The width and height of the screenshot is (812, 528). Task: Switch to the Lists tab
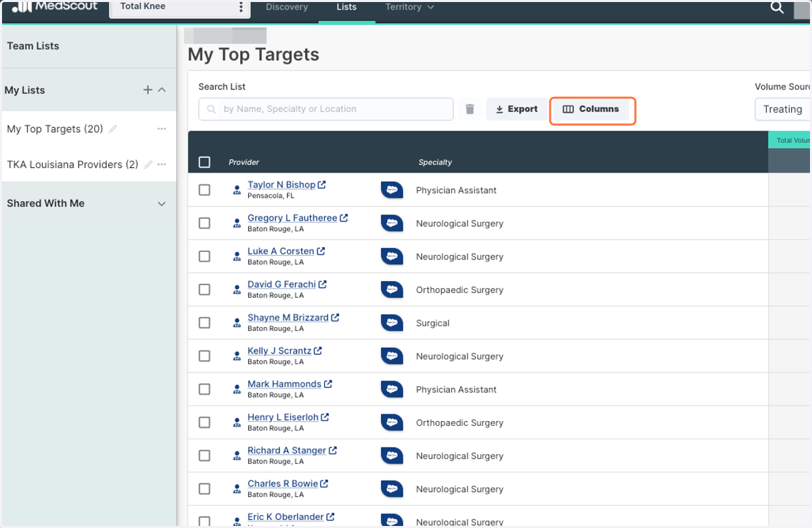346,7
